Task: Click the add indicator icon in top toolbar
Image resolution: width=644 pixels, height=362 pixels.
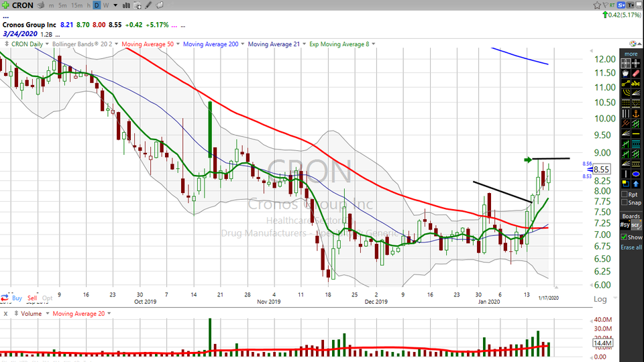Action: tap(138, 5)
